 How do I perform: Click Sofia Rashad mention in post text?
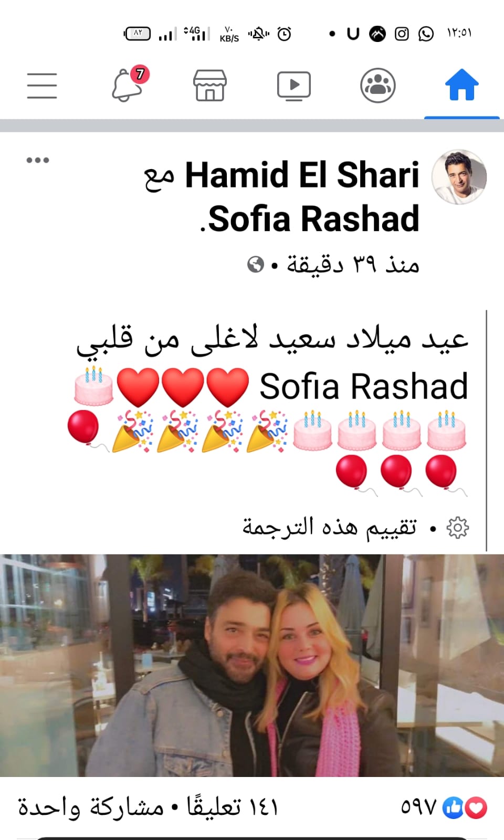(x=364, y=386)
